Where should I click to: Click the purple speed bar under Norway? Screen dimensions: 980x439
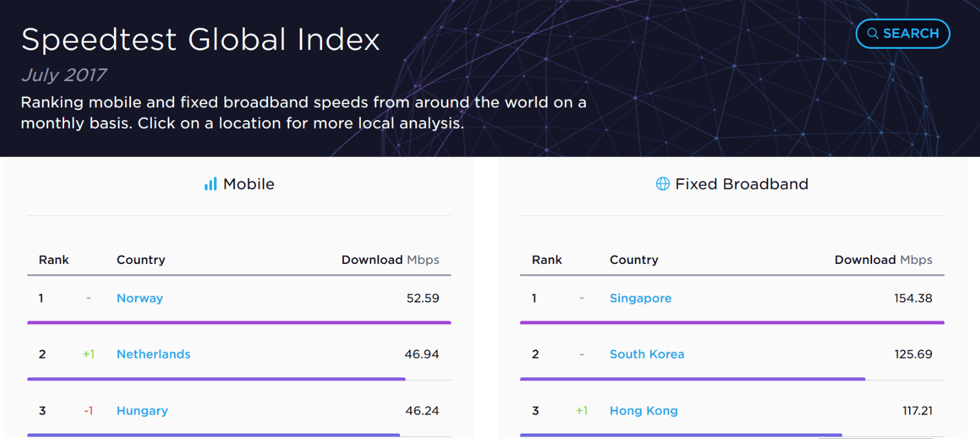coord(239,323)
